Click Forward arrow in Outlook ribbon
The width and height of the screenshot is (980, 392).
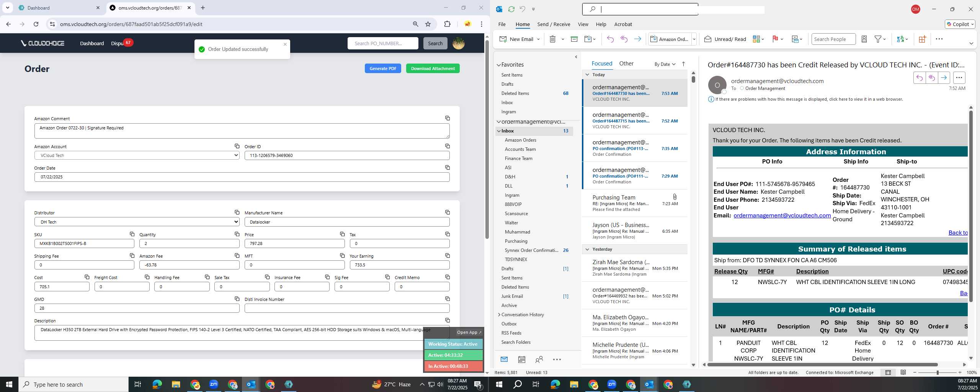pos(637,39)
